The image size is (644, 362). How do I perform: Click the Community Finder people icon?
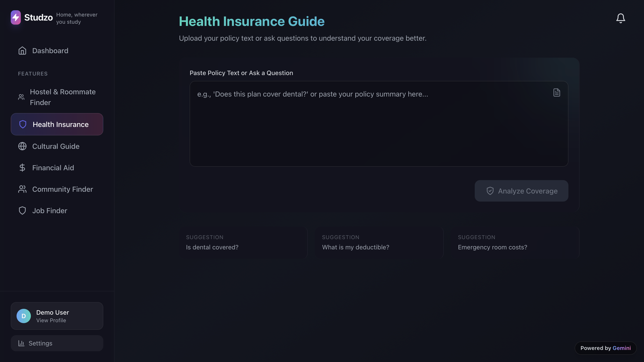(x=22, y=189)
